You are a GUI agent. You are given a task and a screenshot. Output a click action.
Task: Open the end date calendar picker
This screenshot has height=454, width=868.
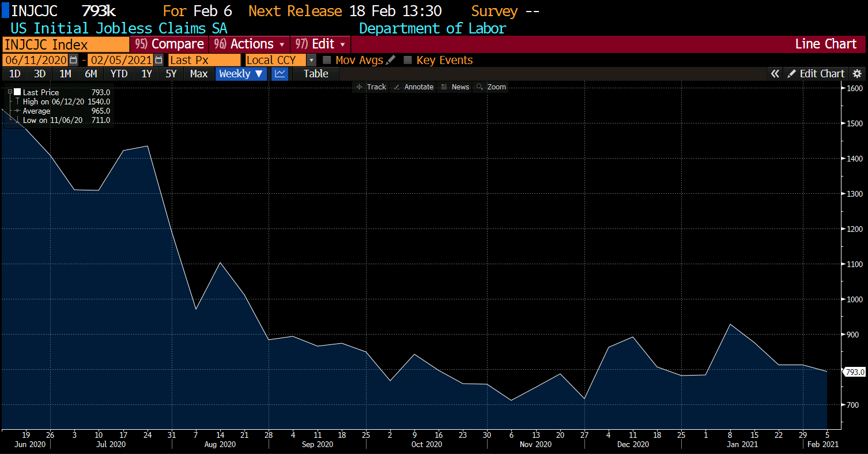coord(158,60)
